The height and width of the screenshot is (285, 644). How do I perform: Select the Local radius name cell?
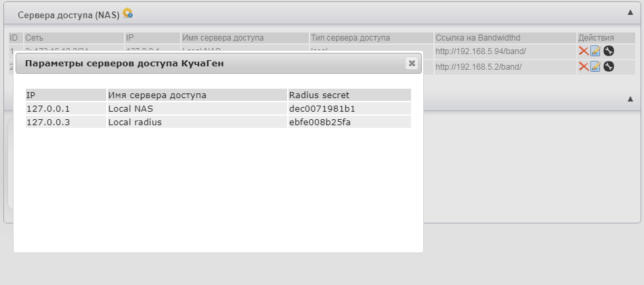[x=135, y=123]
